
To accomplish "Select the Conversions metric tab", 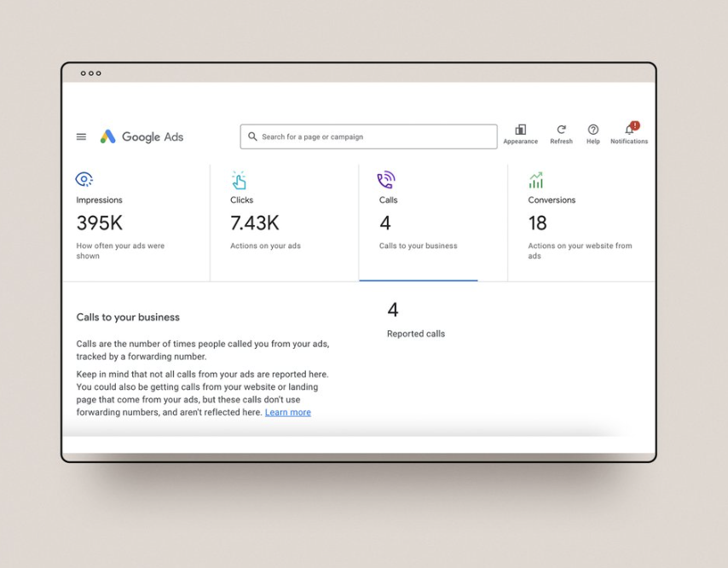I will tap(581, 223).
